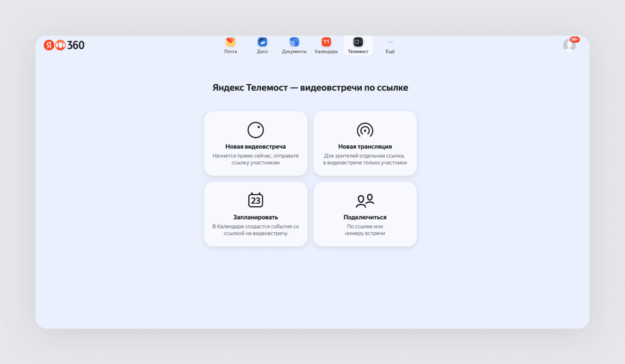Click text 'По ссылке или номеру встречи'
Screen dimensions: 625x364
pos(365,230)
